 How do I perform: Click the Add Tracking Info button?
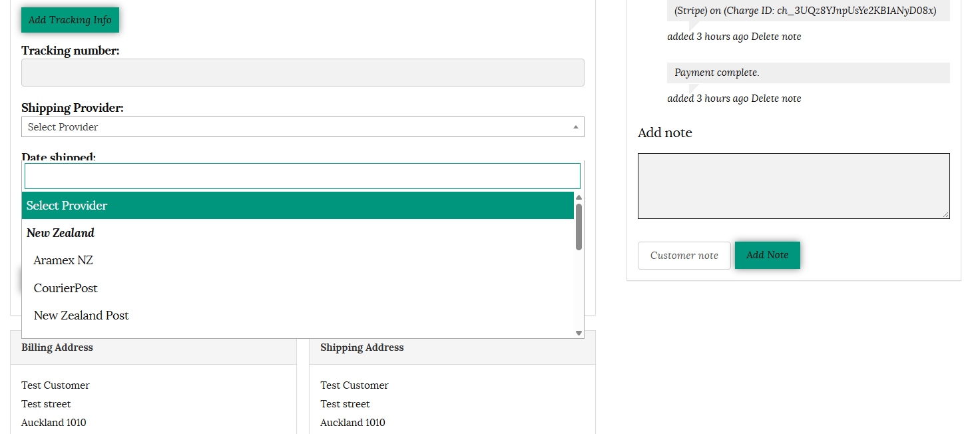[70, 20]
